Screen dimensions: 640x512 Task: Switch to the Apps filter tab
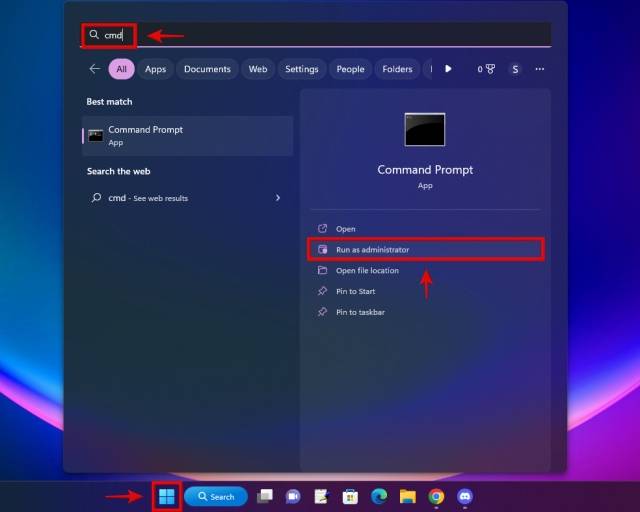click(155, 69)
